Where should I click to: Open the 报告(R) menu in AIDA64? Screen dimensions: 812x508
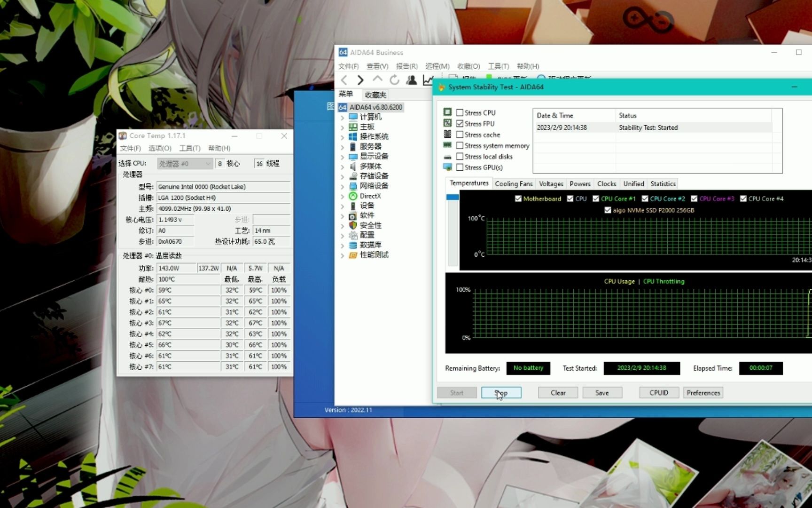point(406,66)
